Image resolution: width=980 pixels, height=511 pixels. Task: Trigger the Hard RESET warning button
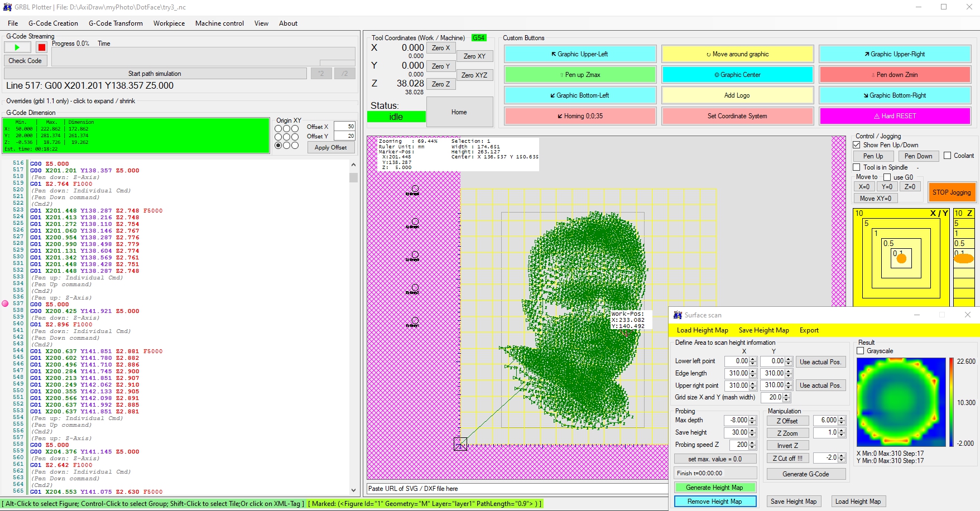click(895, 116)
